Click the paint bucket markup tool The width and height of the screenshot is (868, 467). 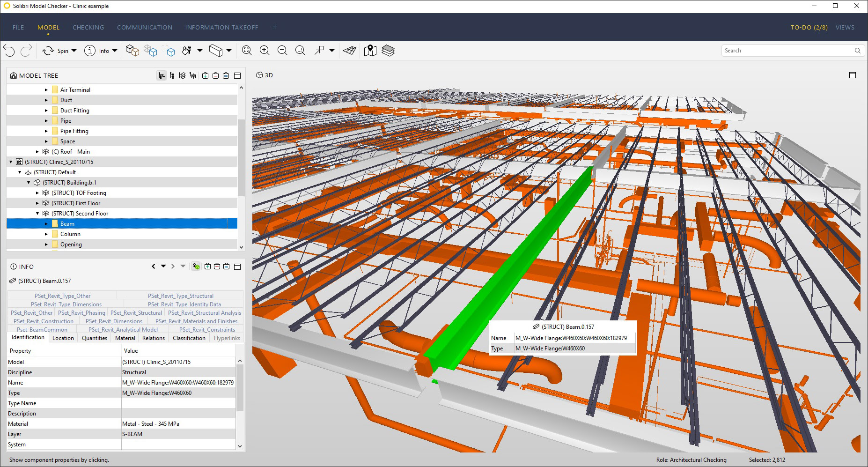pyautogui.click(x=187, y=51)
